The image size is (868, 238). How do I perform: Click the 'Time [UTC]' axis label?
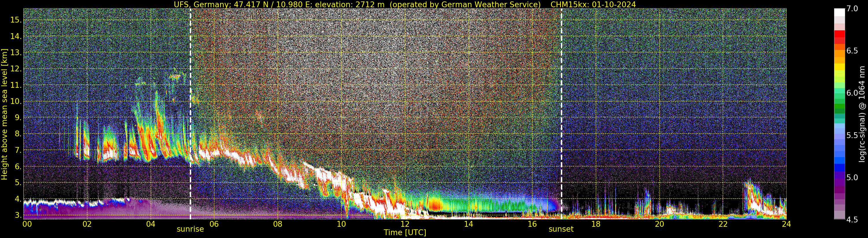tap(405, 233)
